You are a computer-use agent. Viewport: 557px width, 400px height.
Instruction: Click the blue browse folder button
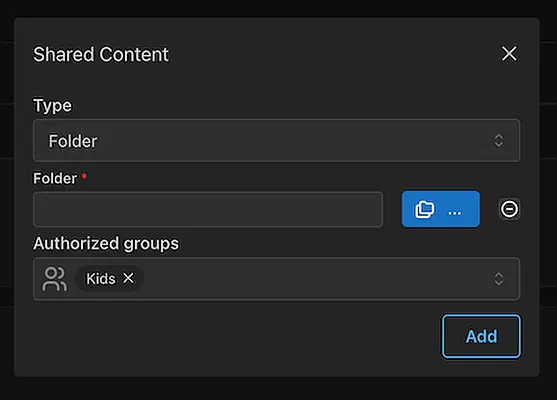pos(440,209)
